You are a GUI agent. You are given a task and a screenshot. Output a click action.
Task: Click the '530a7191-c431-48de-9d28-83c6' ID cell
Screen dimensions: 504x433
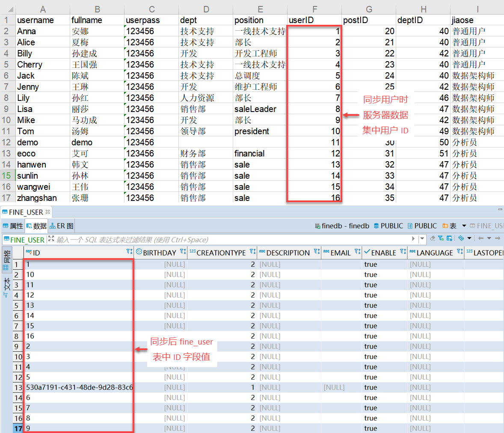[x=79, y=387]
